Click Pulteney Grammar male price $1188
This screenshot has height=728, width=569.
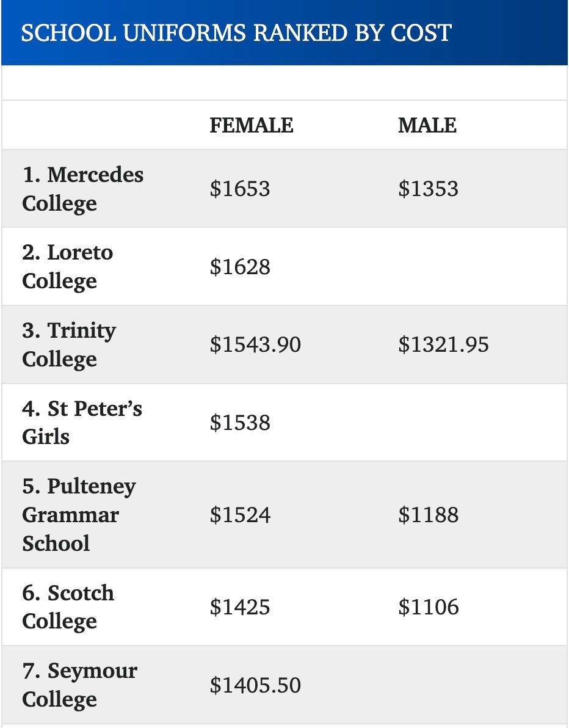click(x=428, y=515)
